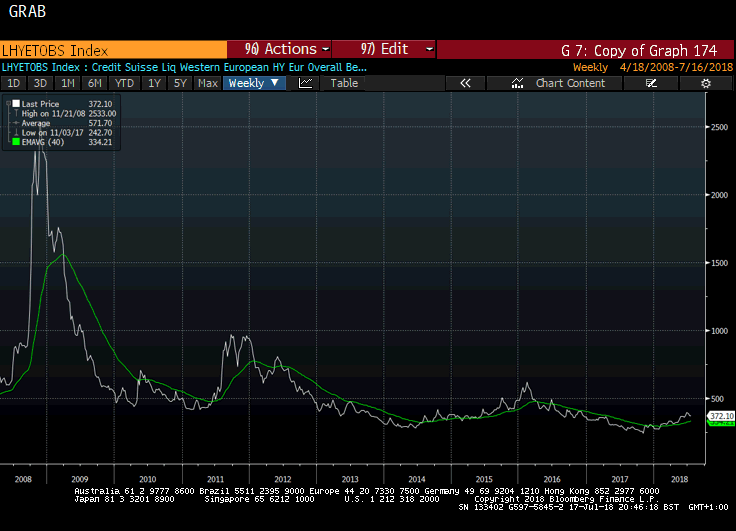Viewport: 736px width, 531px height.
Task: Open the Actions dropdown menu
Action: [280, 49]
